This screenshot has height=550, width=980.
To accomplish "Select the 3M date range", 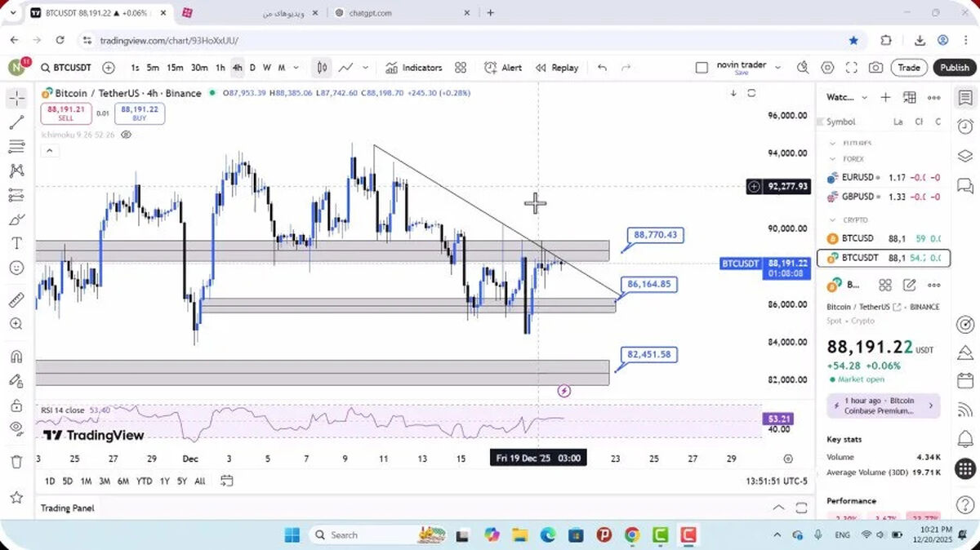I will 105,481.
